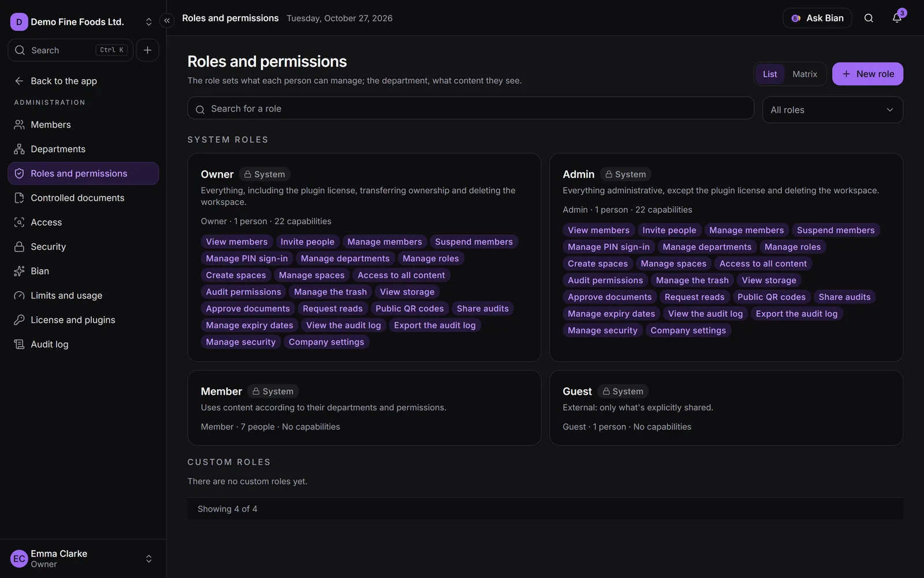Screen dimensions: 924x578
Task: Click the Demo Fine Foods workspace avatar
Action: click(19, 22)
